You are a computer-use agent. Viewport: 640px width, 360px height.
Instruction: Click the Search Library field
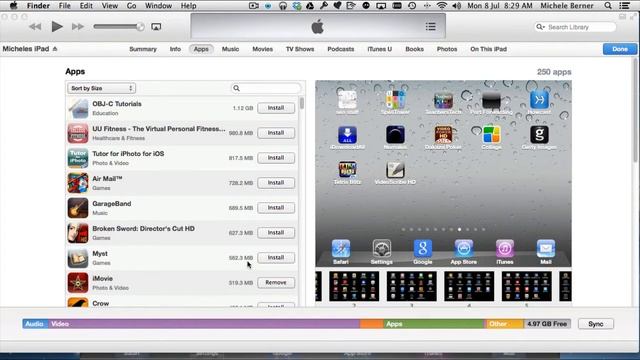point(575,27)
